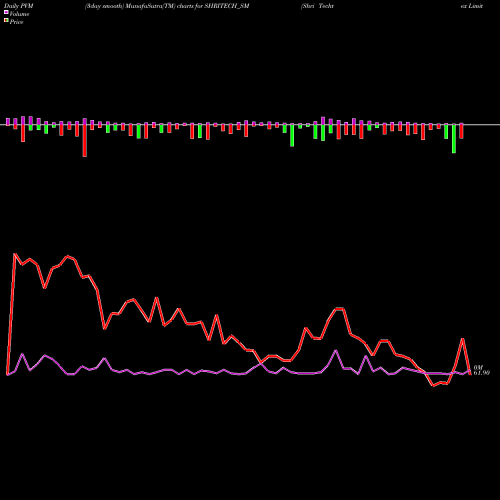This screenshot has height=500, width=500.
Task: Click the MunafaSutra charts title for SHRITECH_SM
Action: point(167,6)
